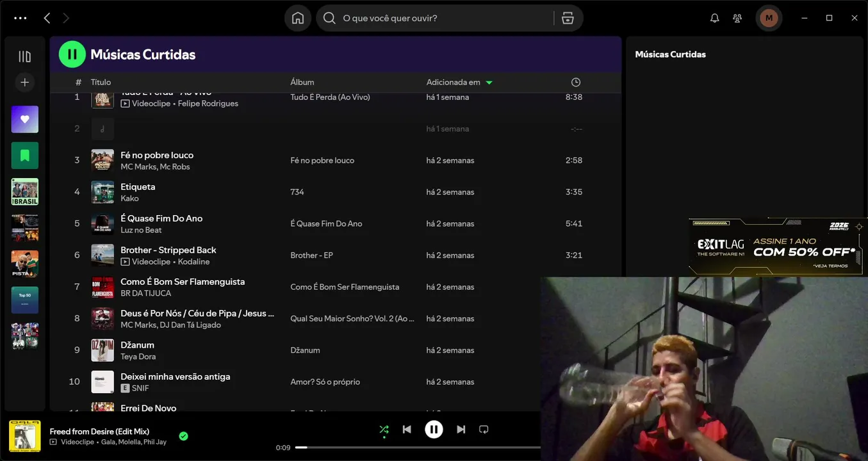The width and height of the screenshot is (868, 461).
Task: Skip to previous track
Action: tap(407, 430)
